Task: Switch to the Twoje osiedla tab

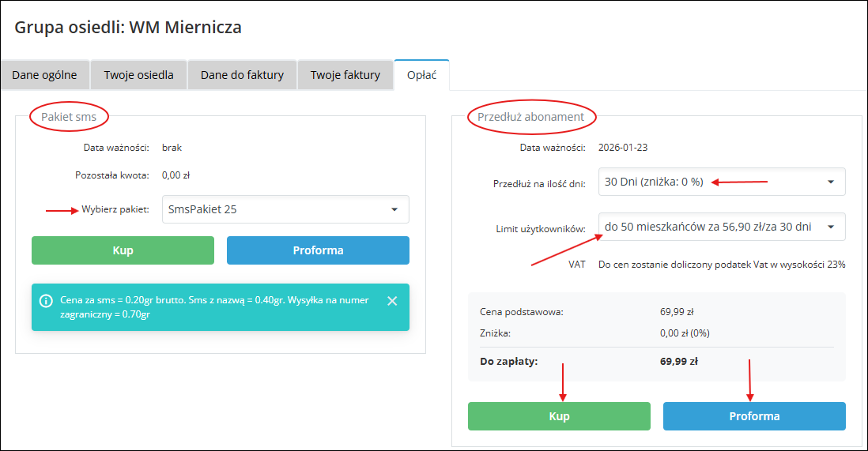Action: point(138,75)
